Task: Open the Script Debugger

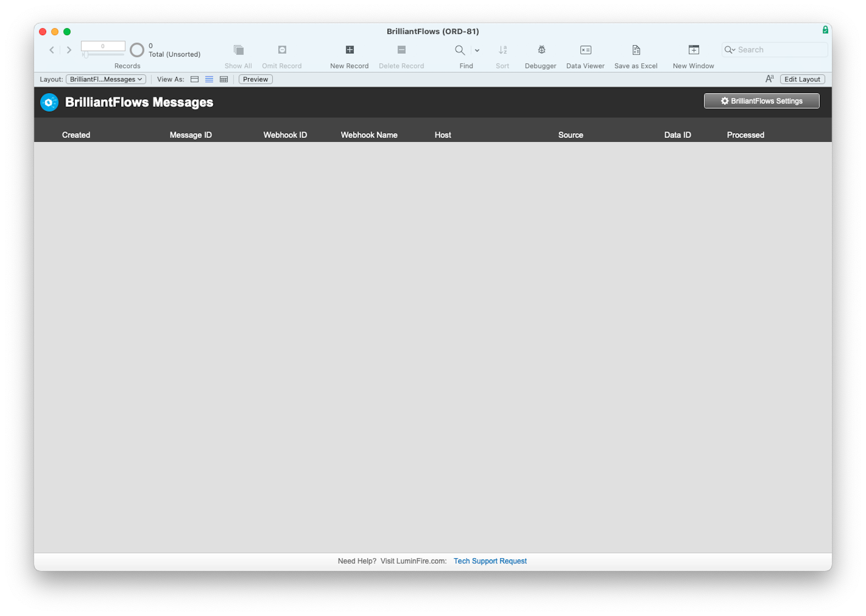Action: point(541,50)
